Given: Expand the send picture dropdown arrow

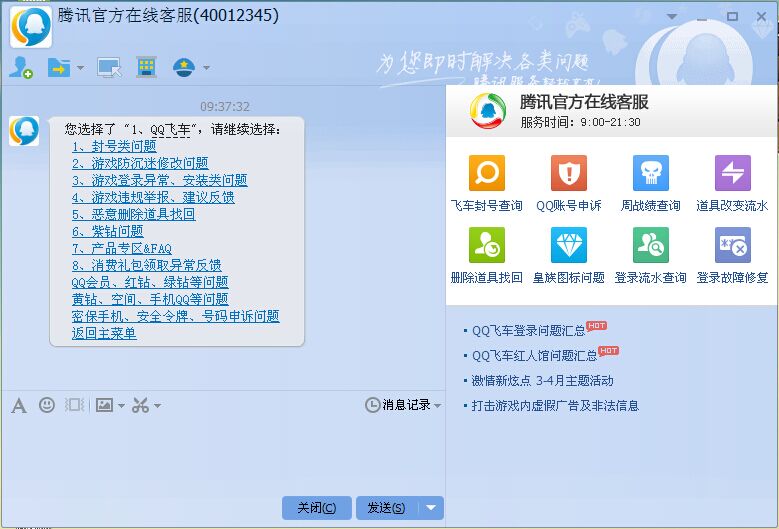Looking at the screenshot, I should point(121,406).
